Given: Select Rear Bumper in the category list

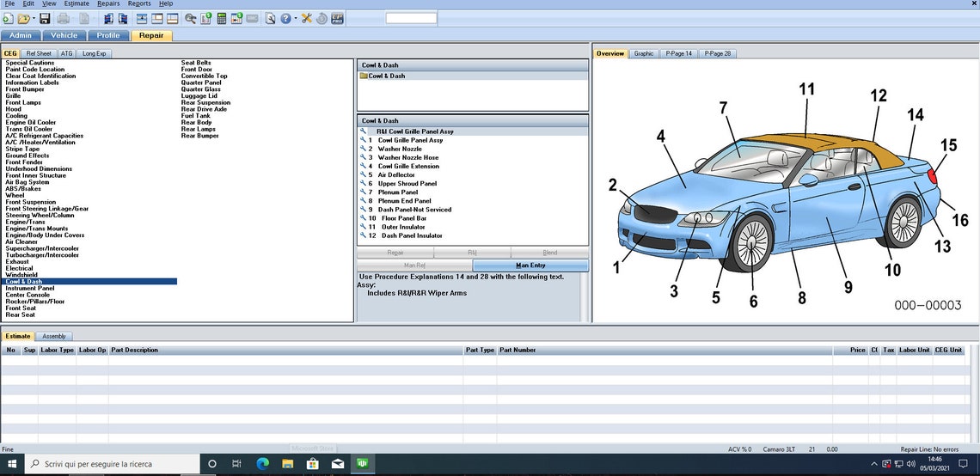Looking at the screenshot, I should [x=200, y=136].
